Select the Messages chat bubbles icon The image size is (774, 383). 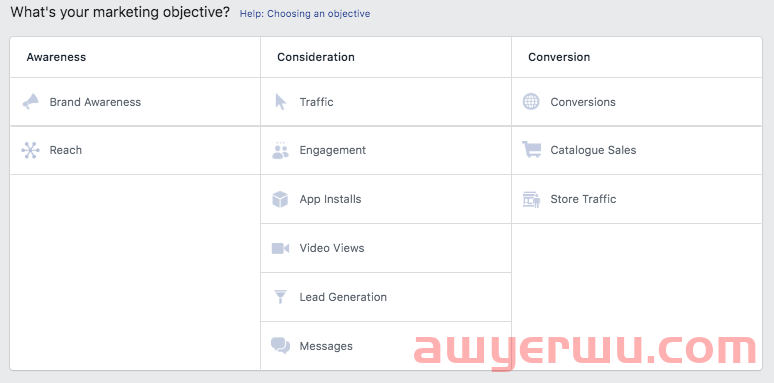(x=280, y=345)
